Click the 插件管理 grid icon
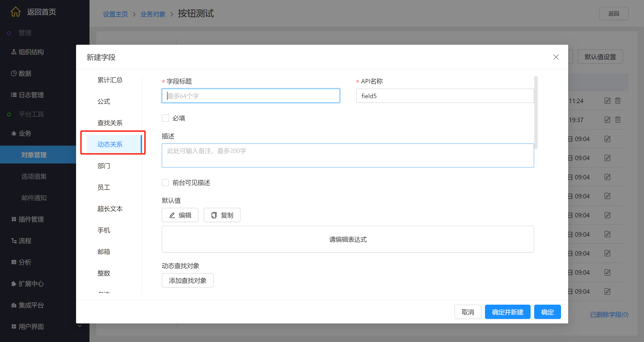 click(x=14, y=219)
